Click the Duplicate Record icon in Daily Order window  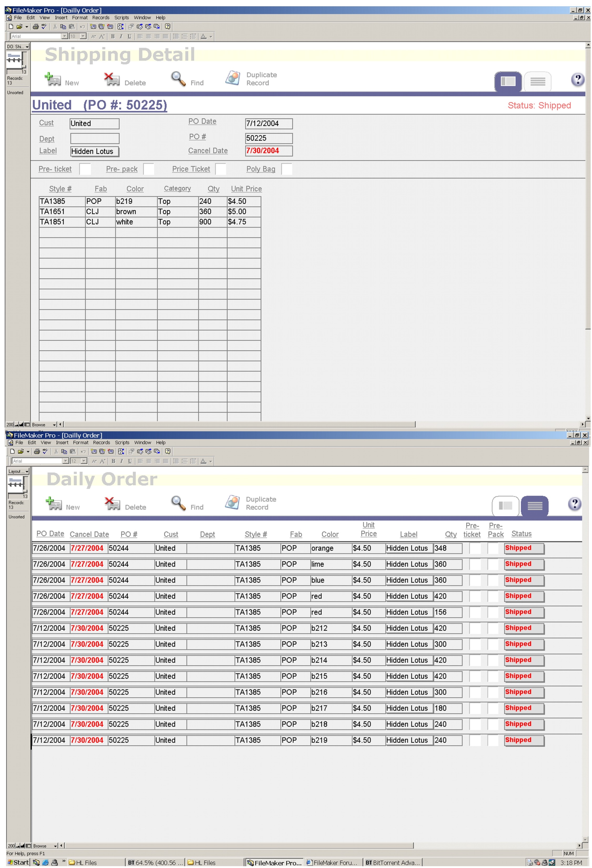point(233,502)
